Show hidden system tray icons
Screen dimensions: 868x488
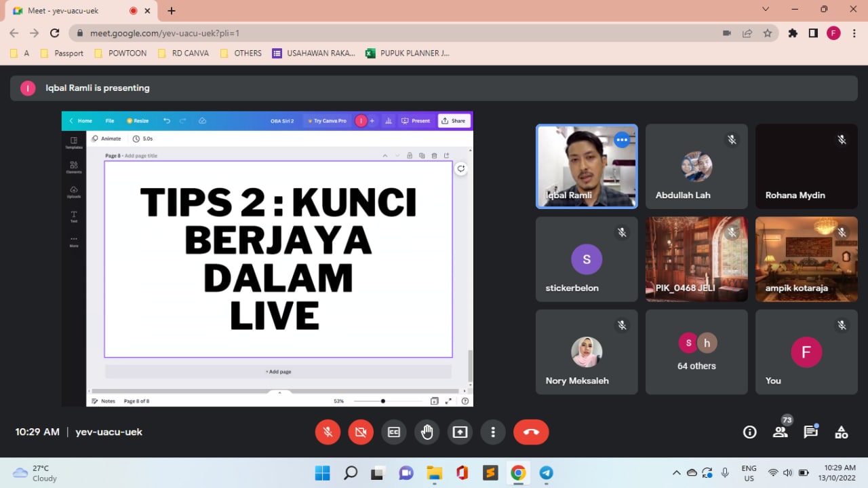click(x=676, y=473)
